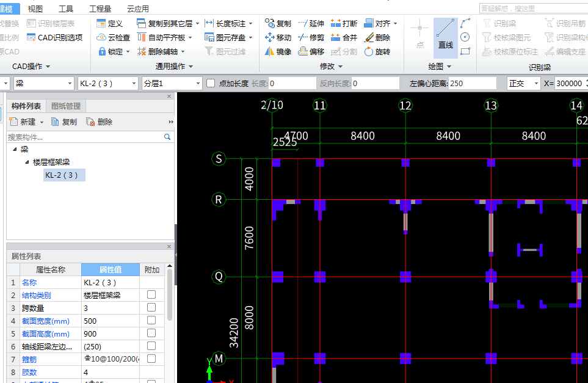Screen dimensions: 588x383
Task: Open the 定义 (Define) tool
Action: [109, 24]
